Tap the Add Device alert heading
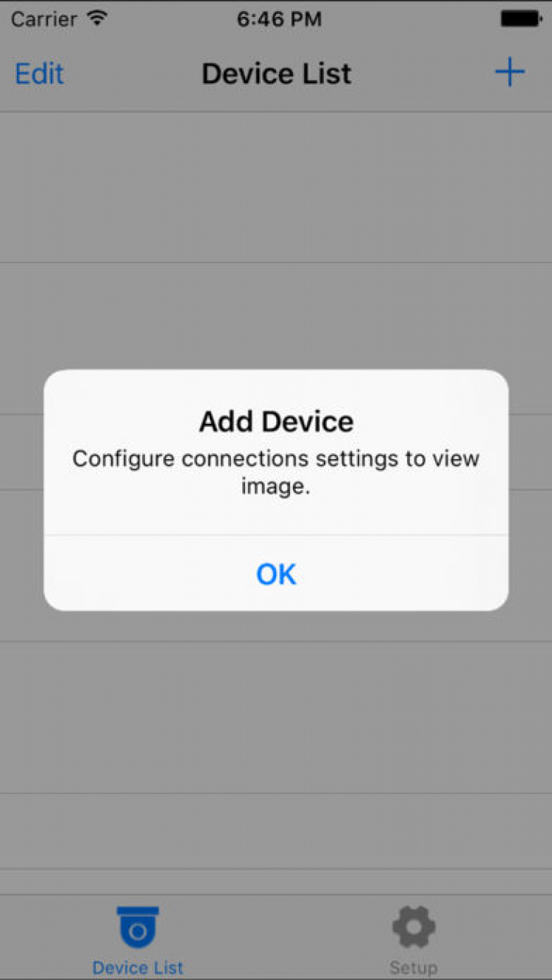This screenshot has height=980, width=552. pyautogui.click(x=276, y=422)
